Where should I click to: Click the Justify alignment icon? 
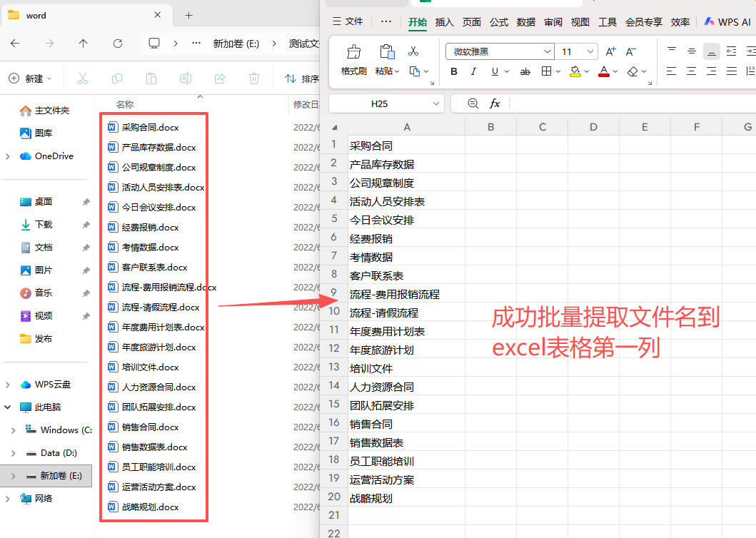coord(732,71)
